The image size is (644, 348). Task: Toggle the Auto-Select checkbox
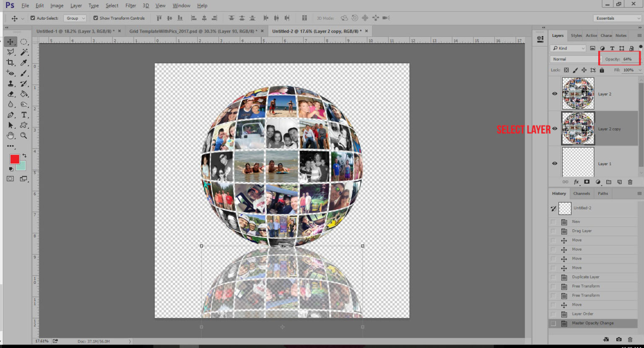tap(32, 18)
